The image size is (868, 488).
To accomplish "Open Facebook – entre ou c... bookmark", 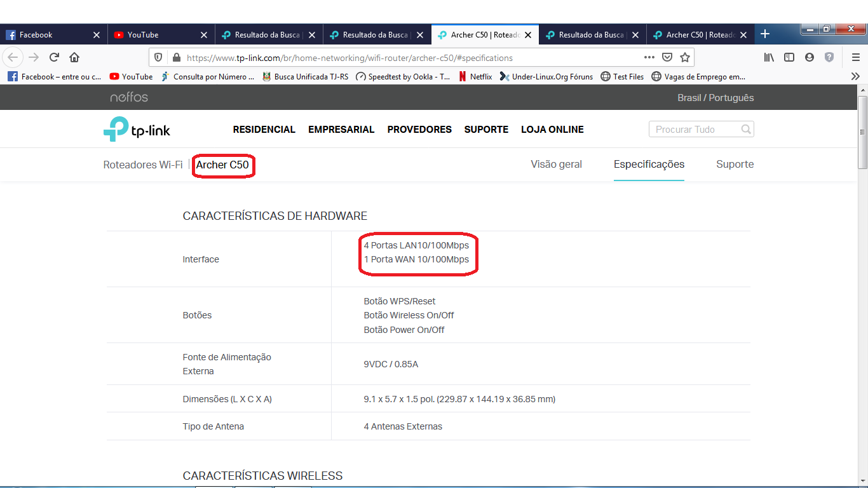I will coord(55,76).
